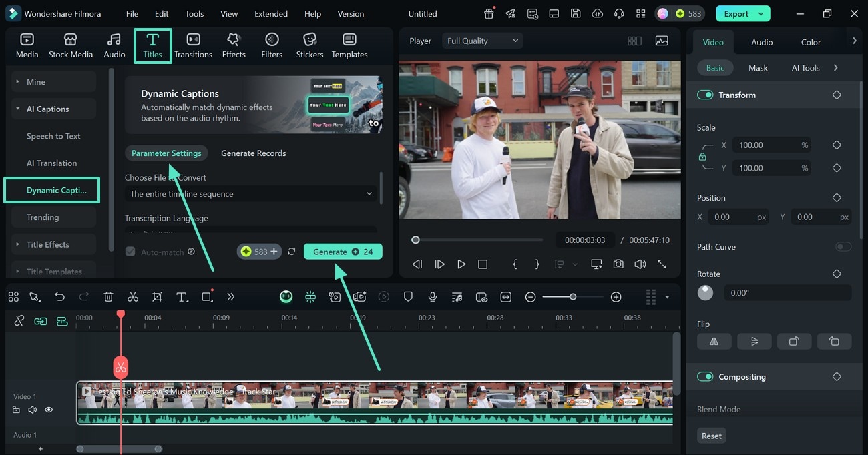
Task: Open the Edit menu
Action: point(162,13)
